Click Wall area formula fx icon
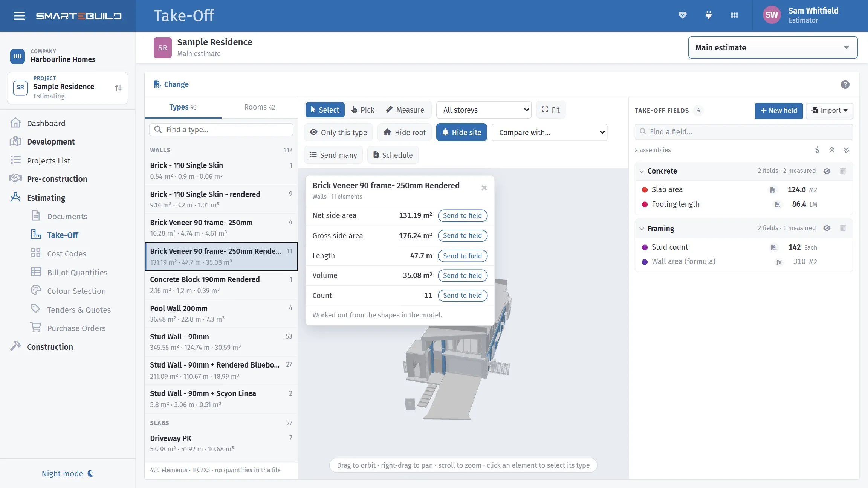 coord(779,262)
